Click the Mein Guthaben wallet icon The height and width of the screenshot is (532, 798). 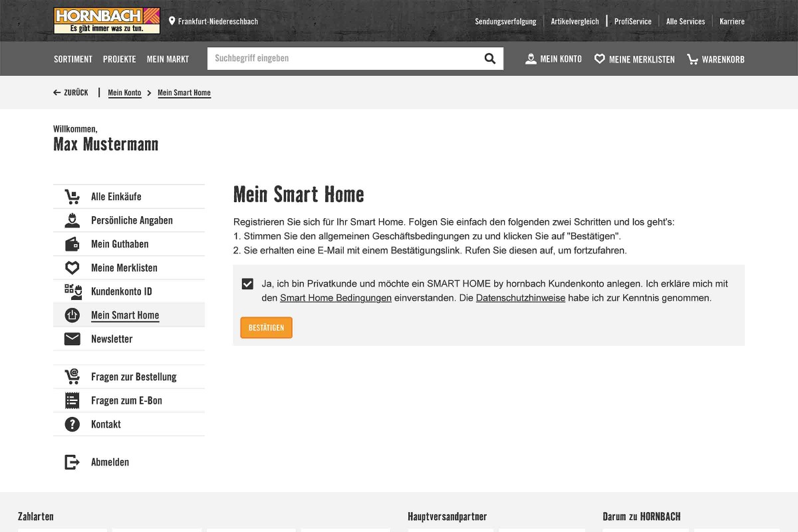tap(72, 244)
